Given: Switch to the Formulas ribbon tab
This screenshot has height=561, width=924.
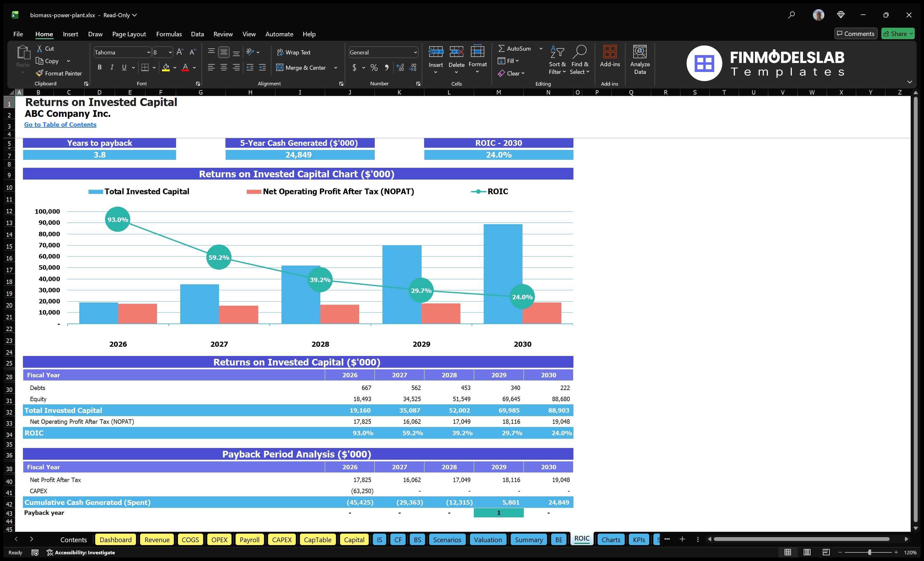Looking at the screenshot, I should [169, 34].
